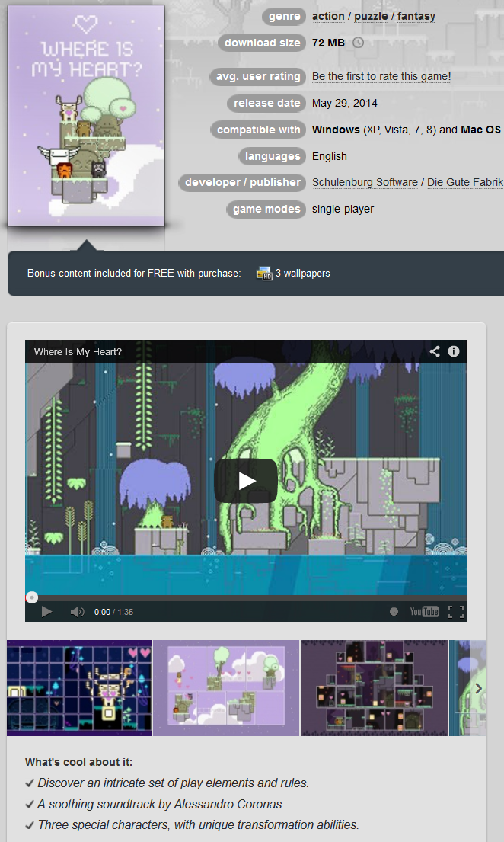Click the video share icon

(435, 351)
